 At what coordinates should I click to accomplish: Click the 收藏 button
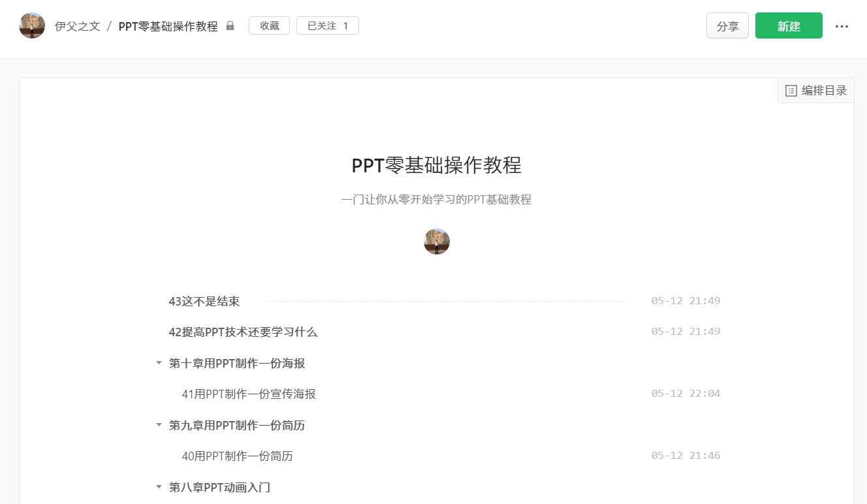tap(269, 26)
